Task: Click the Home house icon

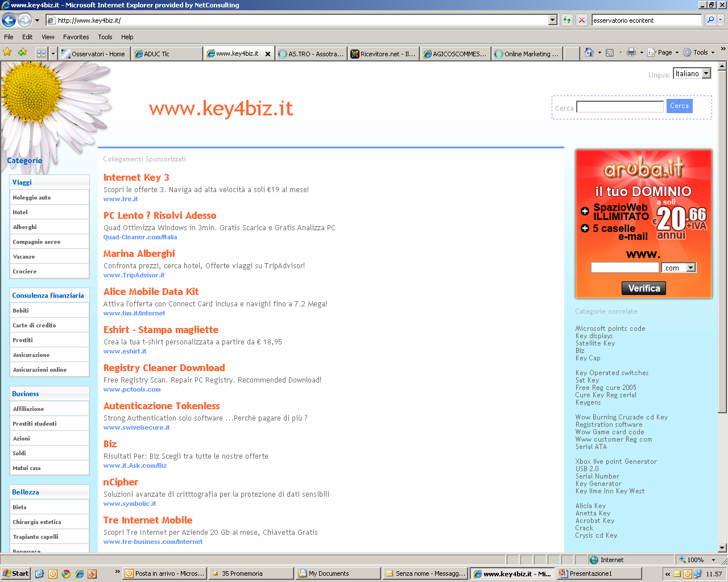Action: pyautogui.click(x=589, y=52)
